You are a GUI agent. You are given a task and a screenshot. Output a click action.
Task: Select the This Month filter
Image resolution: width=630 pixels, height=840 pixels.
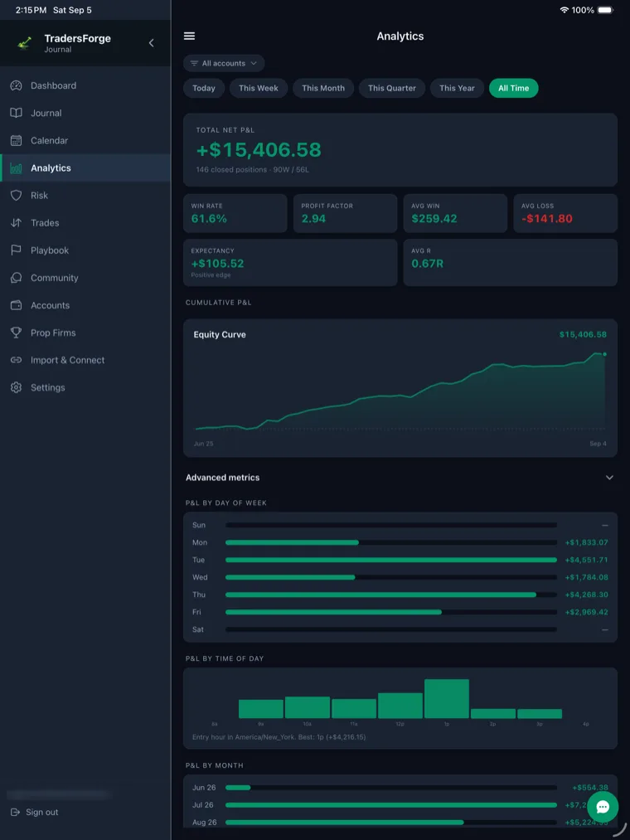(x=323, y=89)
